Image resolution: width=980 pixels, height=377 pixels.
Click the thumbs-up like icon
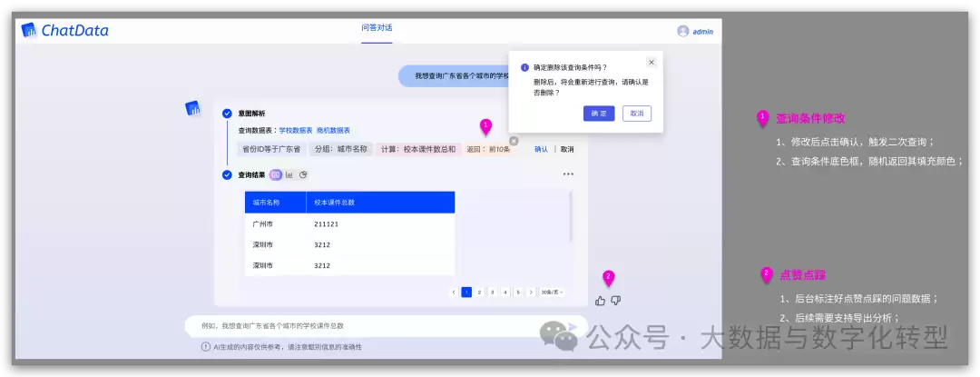tap(600, 301)
